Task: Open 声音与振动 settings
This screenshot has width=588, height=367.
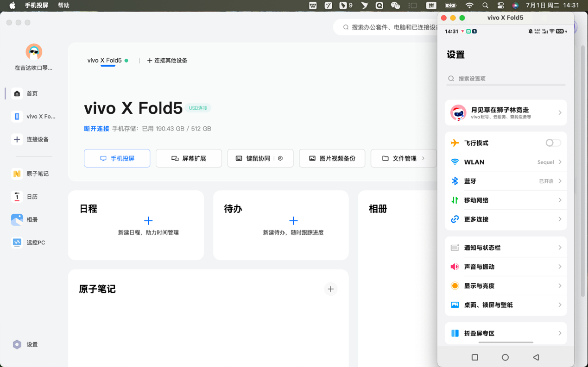Action: 506,267
